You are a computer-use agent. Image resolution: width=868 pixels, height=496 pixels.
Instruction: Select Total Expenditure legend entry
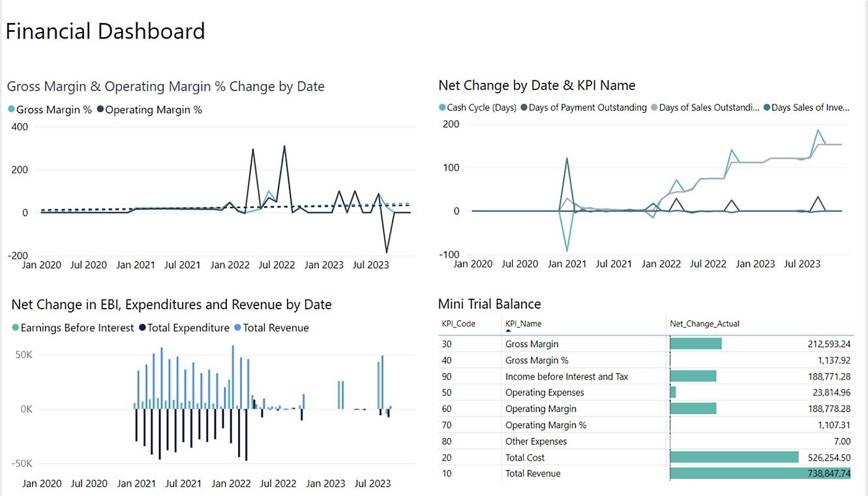coord(184,328)
